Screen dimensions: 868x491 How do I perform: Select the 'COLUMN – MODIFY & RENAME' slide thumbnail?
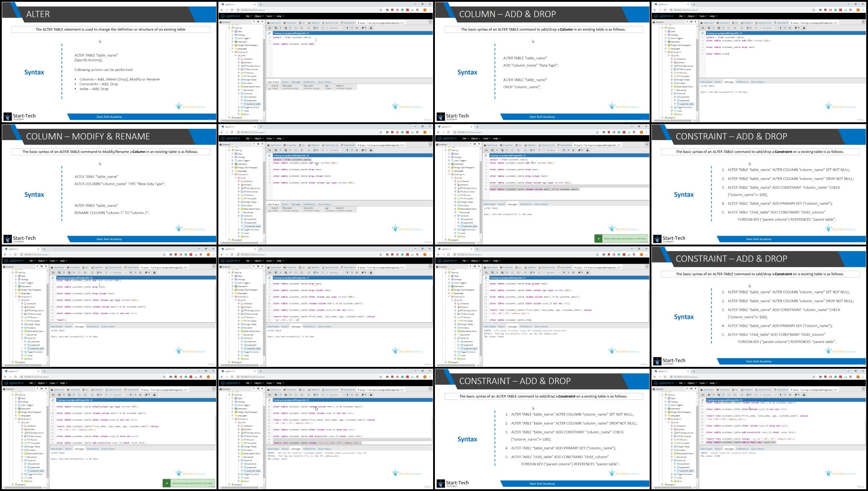109,184
